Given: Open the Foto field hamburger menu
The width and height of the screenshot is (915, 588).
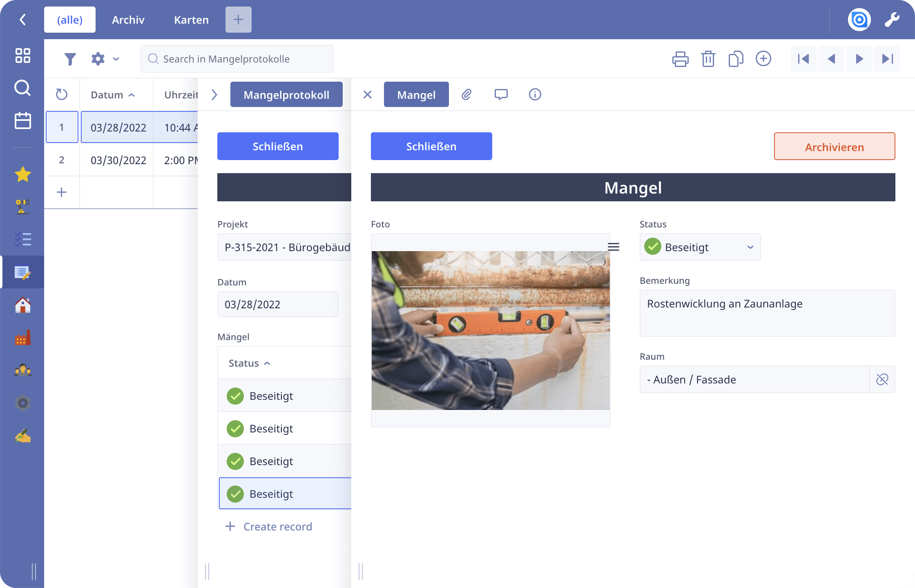Looking at the screenshot, I should (613, 247).
